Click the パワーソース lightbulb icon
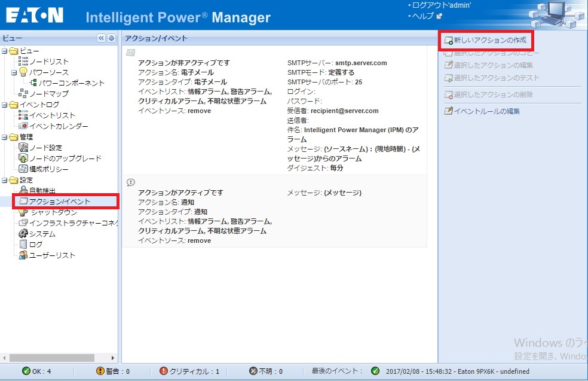Image resolution: width=588 pixels, height=381 pixels. (x=23, y=72)
